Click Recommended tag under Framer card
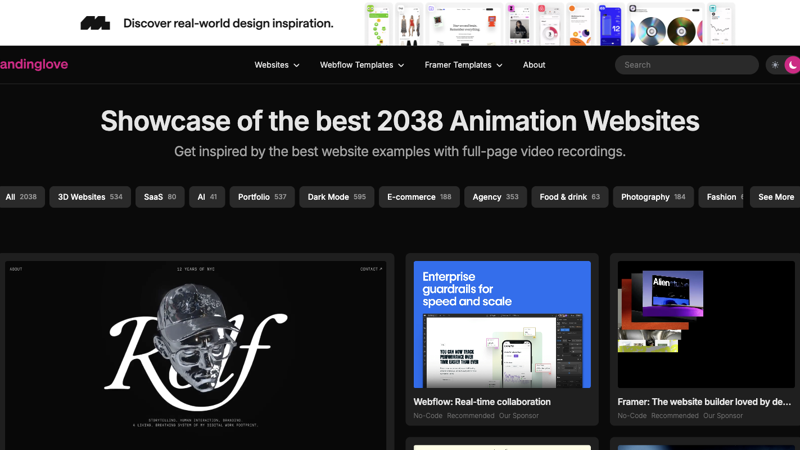The width and height of the screenshot is (800, 450). [674, 416]
